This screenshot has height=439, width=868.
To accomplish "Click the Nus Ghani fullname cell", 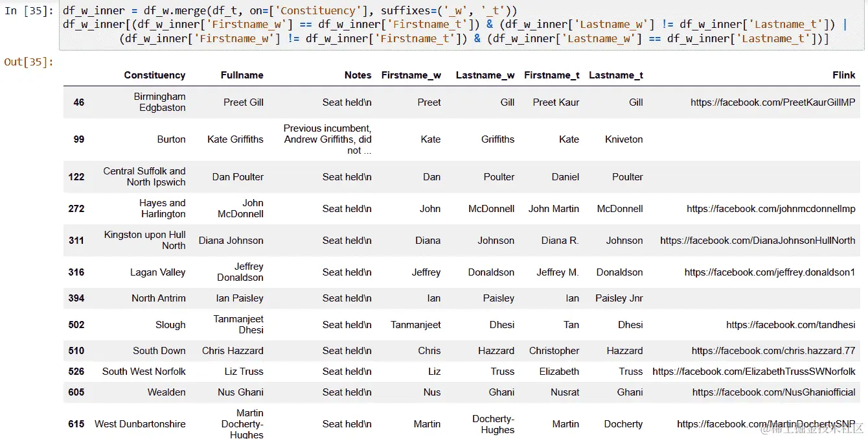I will coord(240,392).
